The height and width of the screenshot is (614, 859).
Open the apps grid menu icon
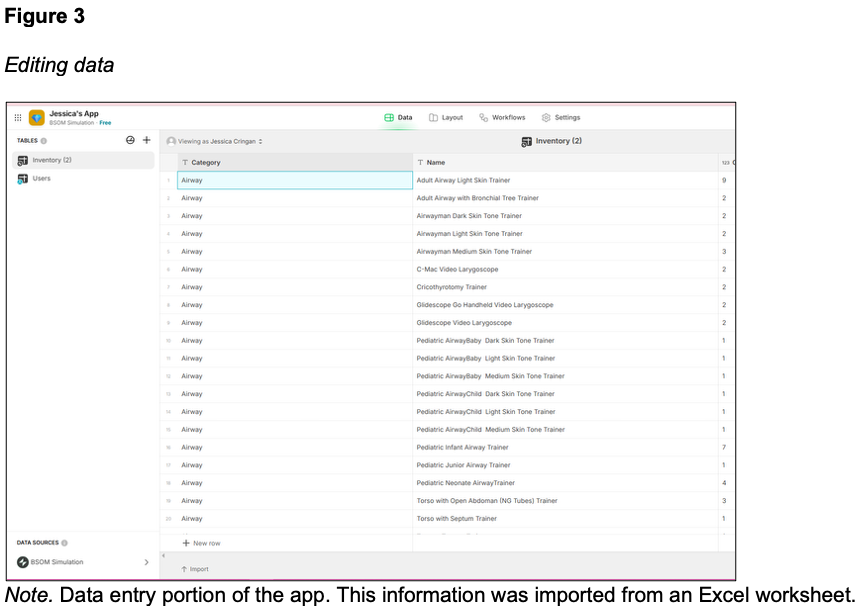(x=18, y=118)
